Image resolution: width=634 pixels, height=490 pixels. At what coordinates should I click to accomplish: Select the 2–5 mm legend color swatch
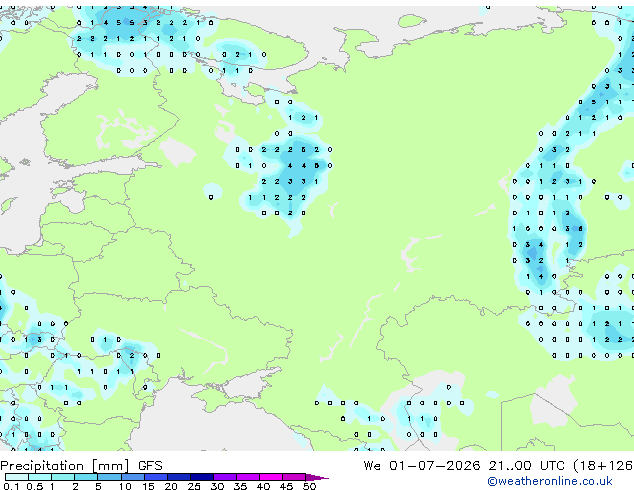pos(86,477)
